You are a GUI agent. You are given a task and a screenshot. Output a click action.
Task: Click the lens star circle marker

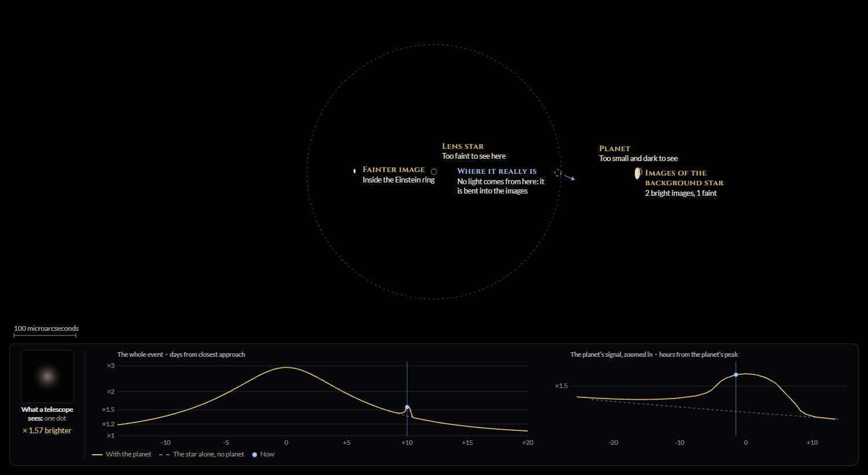tap(434, 171)
